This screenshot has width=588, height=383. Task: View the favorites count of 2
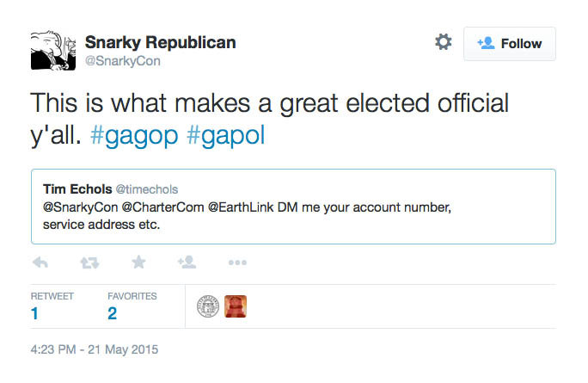(112, 313)
